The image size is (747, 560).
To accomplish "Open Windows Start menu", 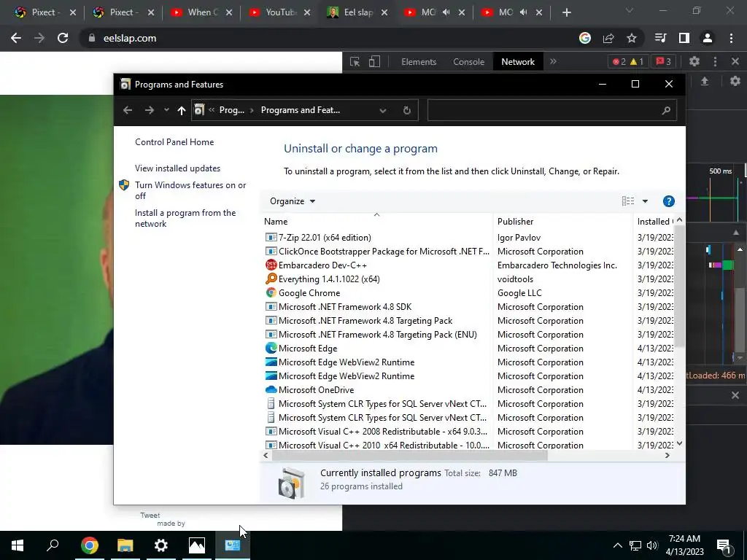I will (x=18, y=545).
